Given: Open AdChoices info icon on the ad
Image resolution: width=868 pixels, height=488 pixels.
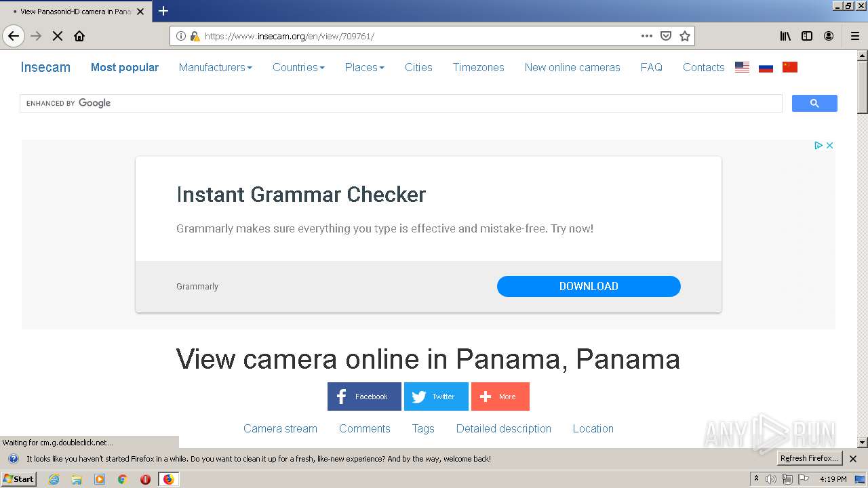Looking at the screenshot, I should (818, 145).
